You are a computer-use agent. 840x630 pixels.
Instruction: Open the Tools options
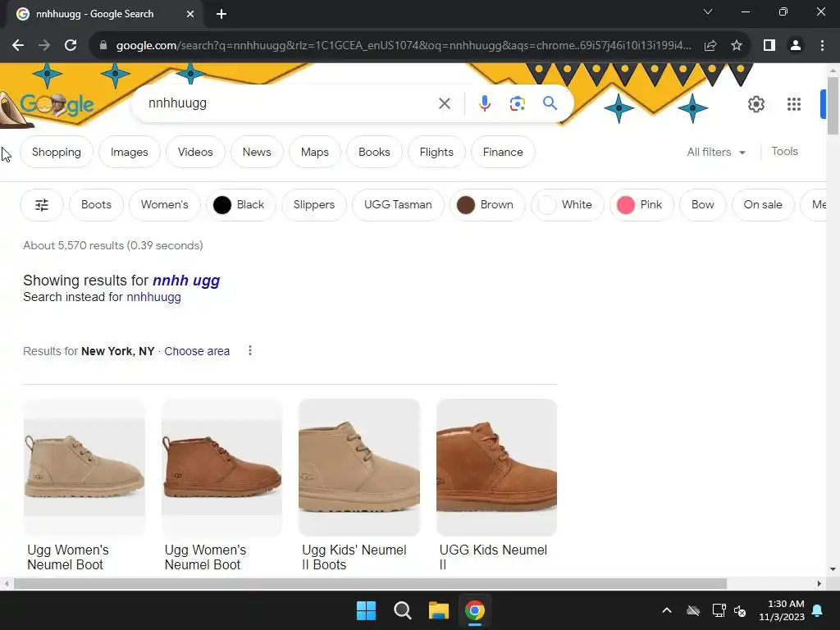(785, 152)
